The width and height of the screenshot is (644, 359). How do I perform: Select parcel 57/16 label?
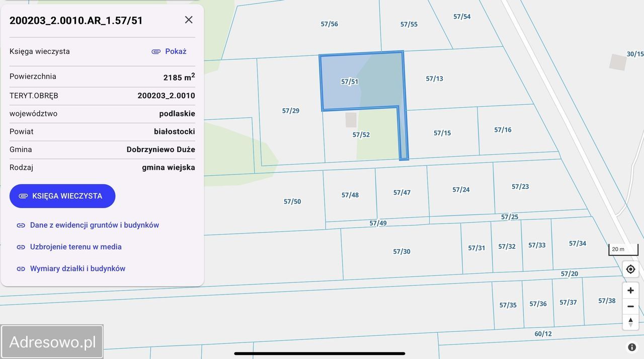click(503, 130)
